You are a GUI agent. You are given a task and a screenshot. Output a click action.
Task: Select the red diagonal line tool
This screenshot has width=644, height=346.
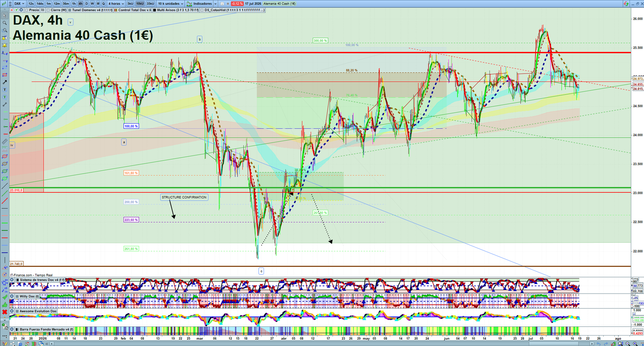point(5,201)
